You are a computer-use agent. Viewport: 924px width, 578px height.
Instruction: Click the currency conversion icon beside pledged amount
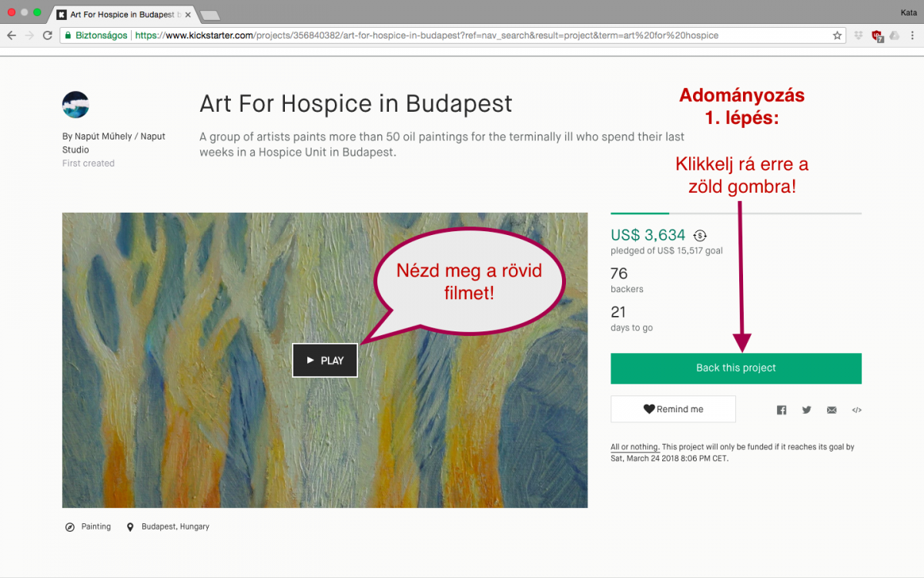[700, 236]
